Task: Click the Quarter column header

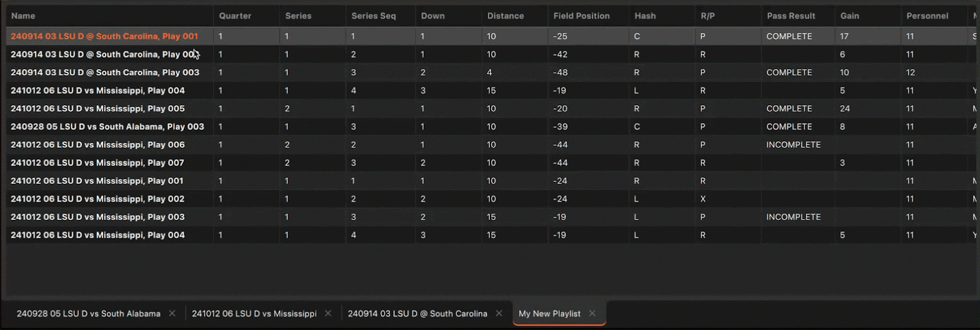Action: pyautogui.click(x=235, y=16)
